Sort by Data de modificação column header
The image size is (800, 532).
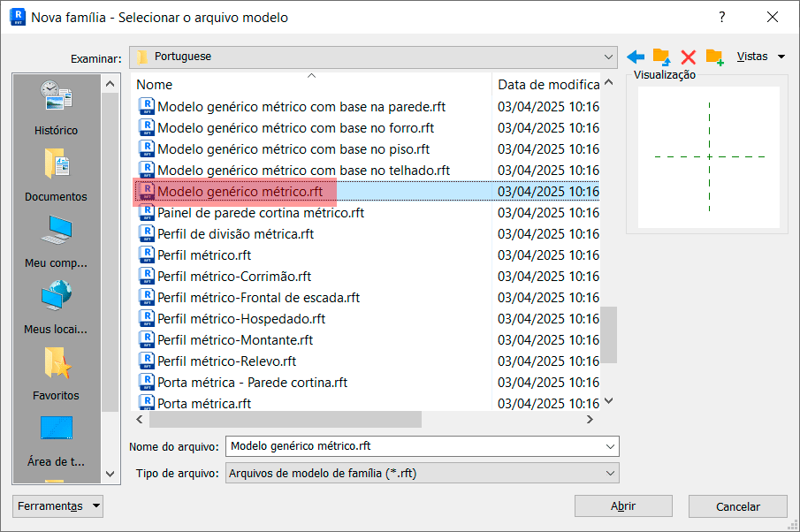click(x=548, y=85)
